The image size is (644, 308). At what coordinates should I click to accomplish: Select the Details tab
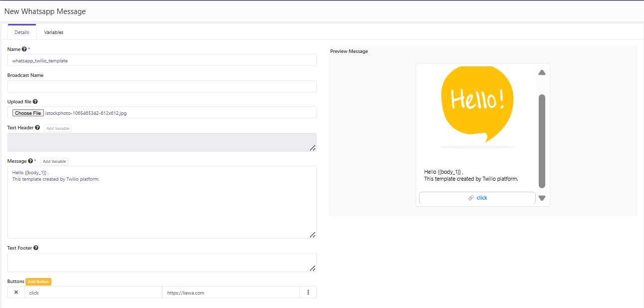(22, 32)
